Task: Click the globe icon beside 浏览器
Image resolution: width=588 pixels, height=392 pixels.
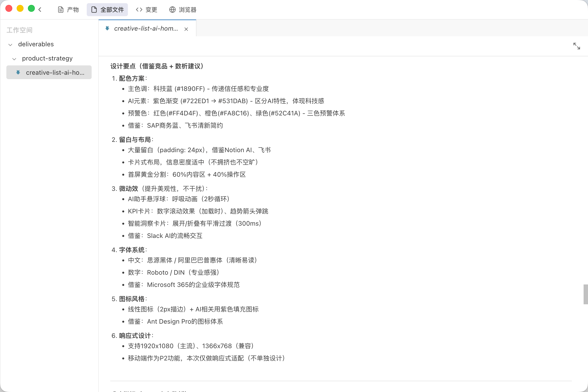Action: point(172,10)
